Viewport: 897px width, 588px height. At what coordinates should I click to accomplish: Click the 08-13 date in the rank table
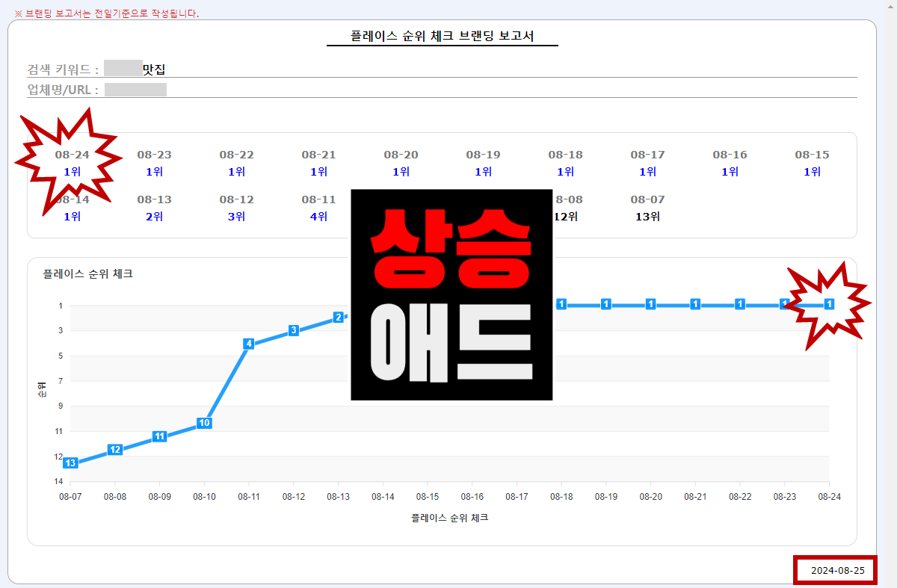click(154, 199)
